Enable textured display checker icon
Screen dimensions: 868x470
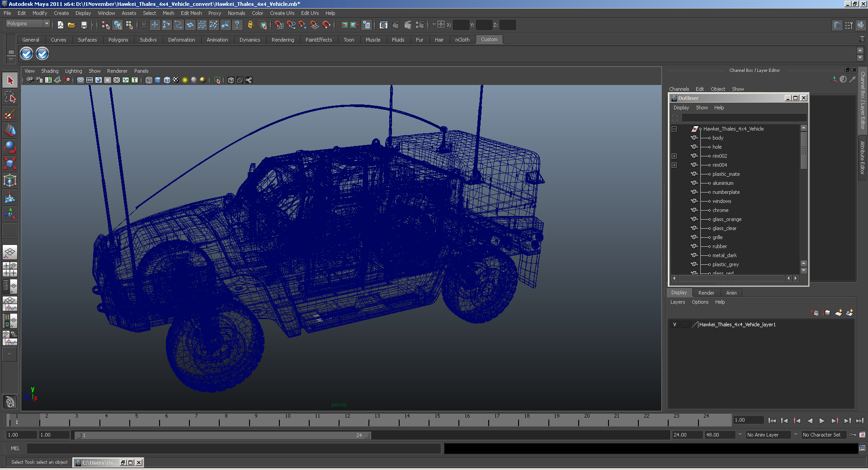click(176, 80)
